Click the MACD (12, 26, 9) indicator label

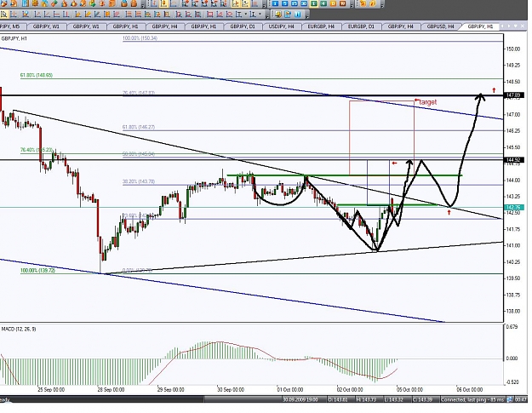coord(19,329)
